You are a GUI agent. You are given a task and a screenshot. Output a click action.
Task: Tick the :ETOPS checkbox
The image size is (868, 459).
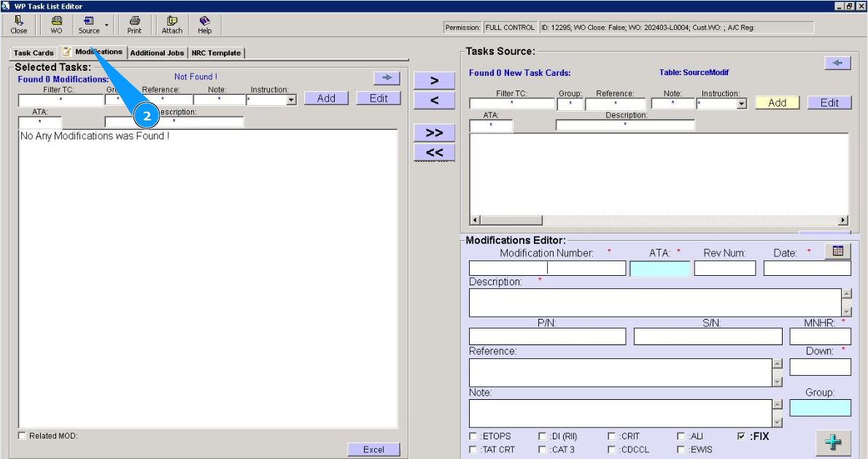click(474, 436)
